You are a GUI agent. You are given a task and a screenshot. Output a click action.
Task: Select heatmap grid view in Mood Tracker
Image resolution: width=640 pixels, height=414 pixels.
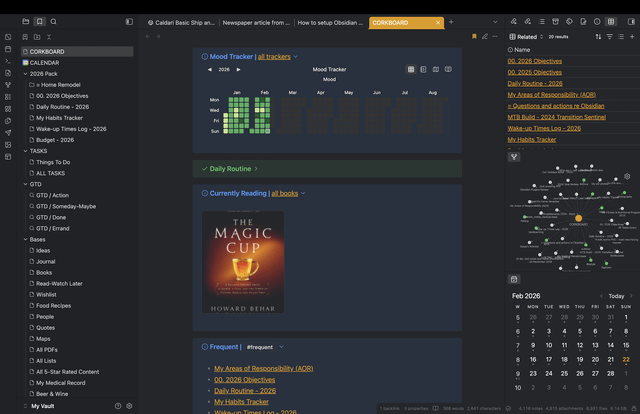tap(411, 69)
